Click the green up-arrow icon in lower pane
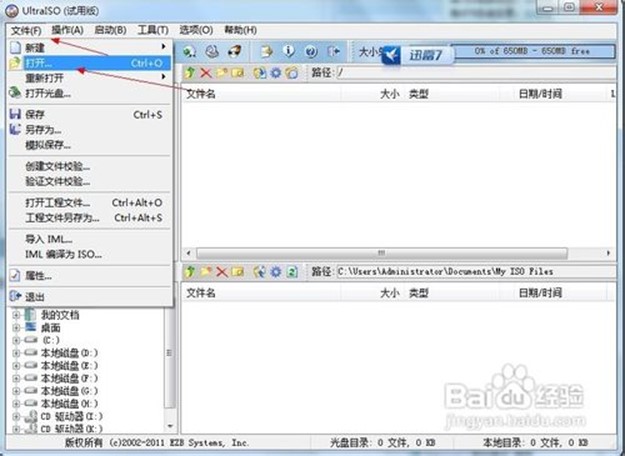The height and width of the screenshot is (456, 625). coord(190,271)
